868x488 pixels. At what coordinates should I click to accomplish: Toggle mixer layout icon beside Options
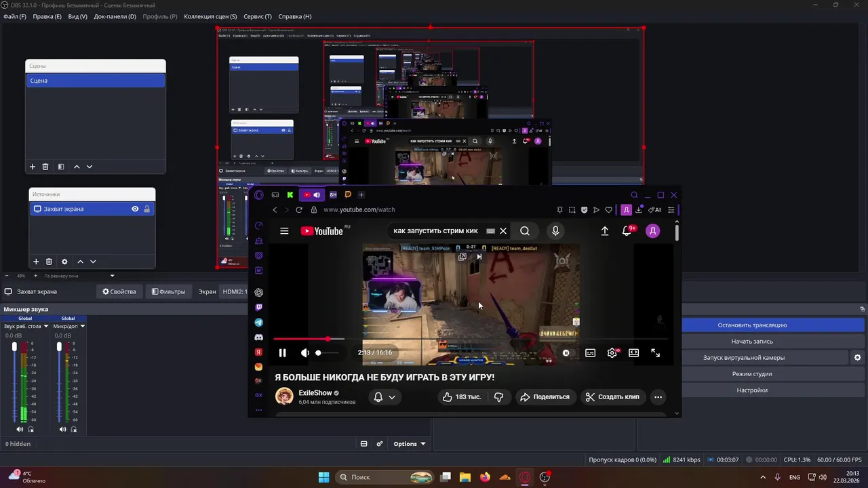point(363,444)
